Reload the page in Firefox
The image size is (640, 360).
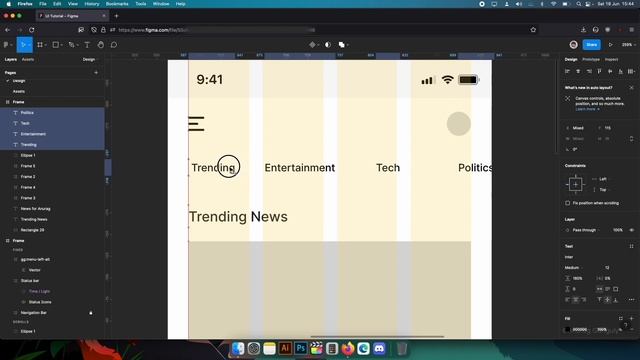(31, 30)
